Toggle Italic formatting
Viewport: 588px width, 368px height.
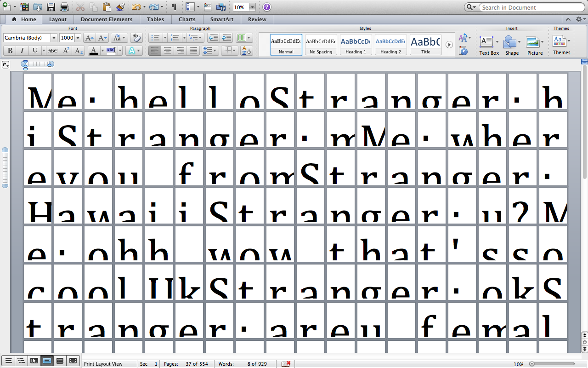click(23, 51)
